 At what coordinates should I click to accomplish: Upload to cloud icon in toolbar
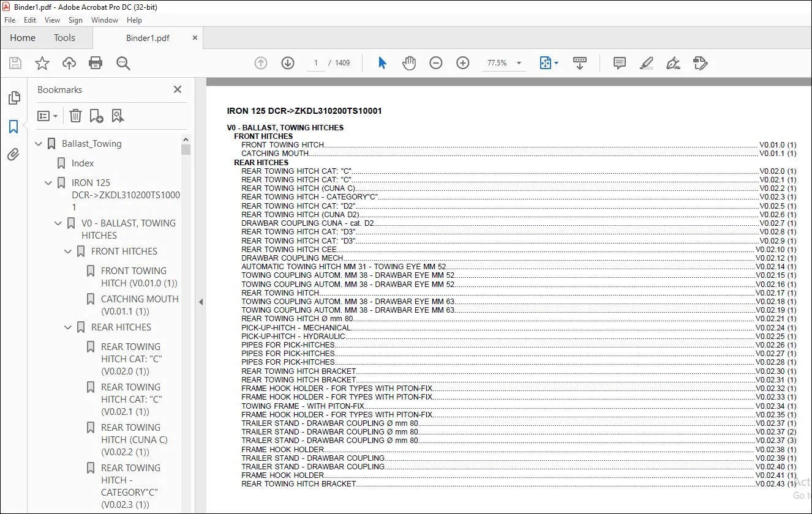[69, 63]
